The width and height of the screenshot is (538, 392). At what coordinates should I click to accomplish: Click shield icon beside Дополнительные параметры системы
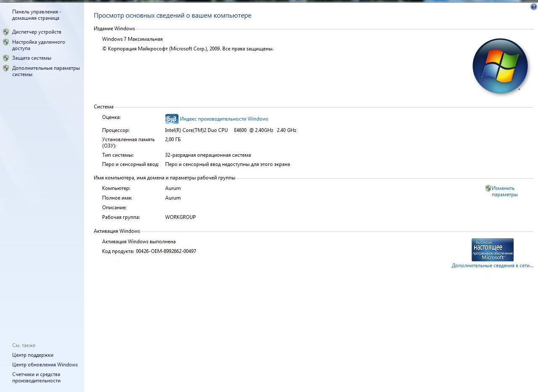click(x=6, y=68)
